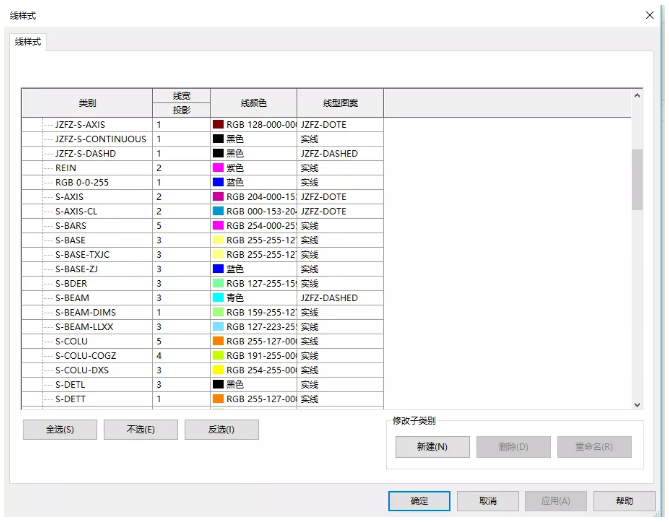Click the 取消 button

488,501
